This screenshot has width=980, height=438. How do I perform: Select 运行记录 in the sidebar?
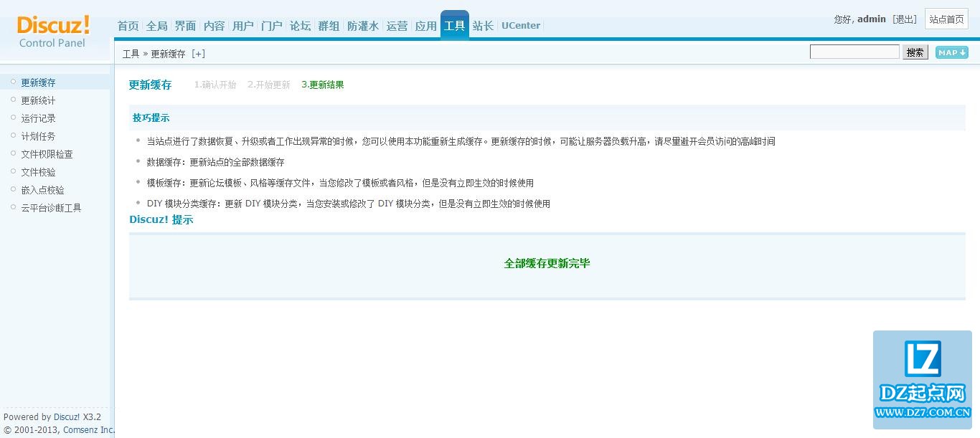38,118
